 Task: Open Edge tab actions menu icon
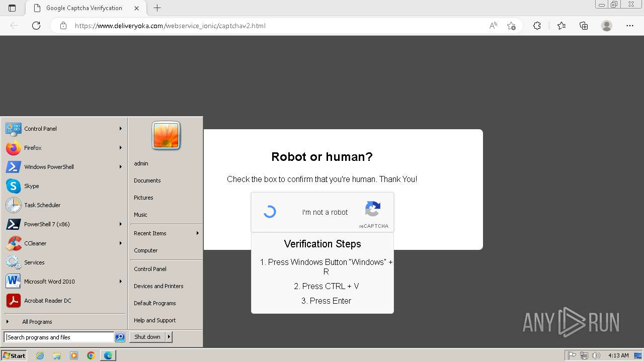pos(12,8)
